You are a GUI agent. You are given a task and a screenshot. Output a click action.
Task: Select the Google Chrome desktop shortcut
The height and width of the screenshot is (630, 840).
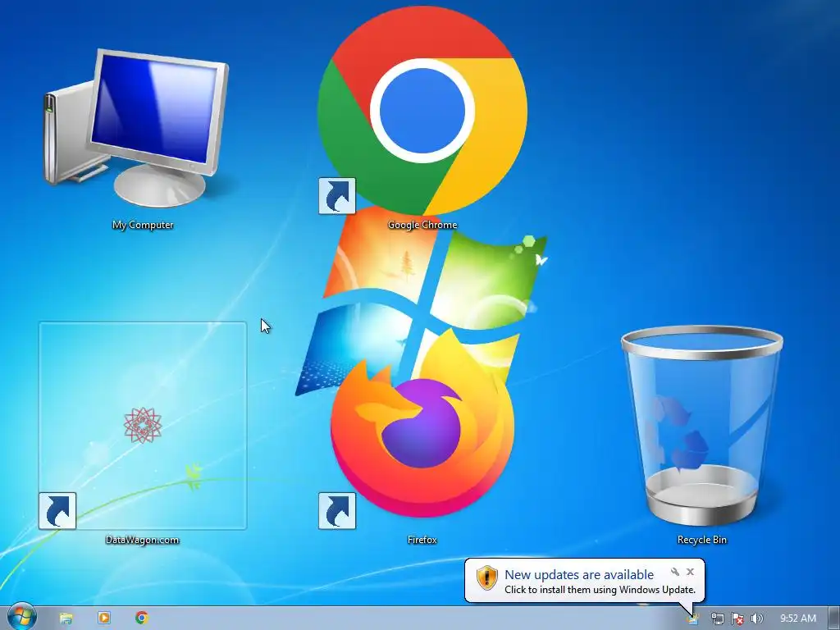(x=422, y=111)
